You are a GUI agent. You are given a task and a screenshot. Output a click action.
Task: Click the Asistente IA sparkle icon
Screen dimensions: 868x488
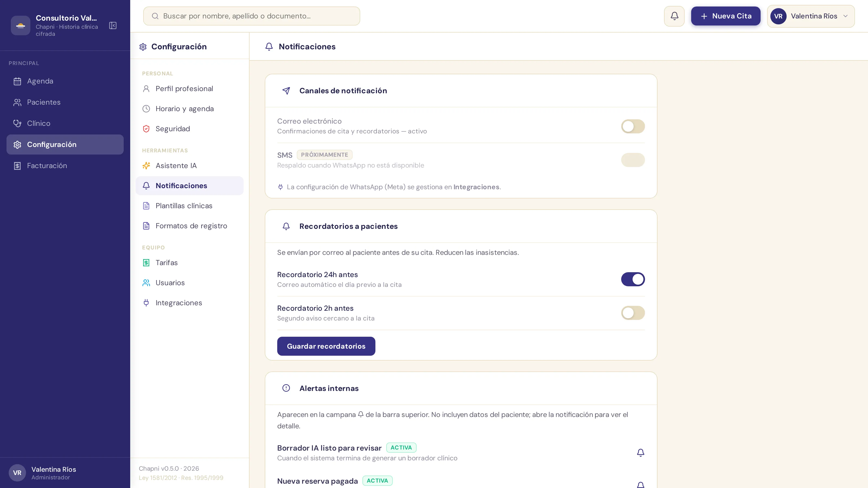146,166
